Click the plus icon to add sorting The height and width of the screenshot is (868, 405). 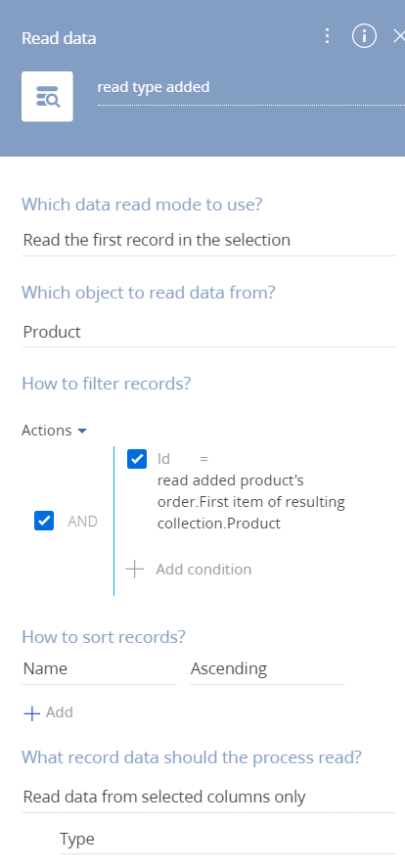pos(32,713)
